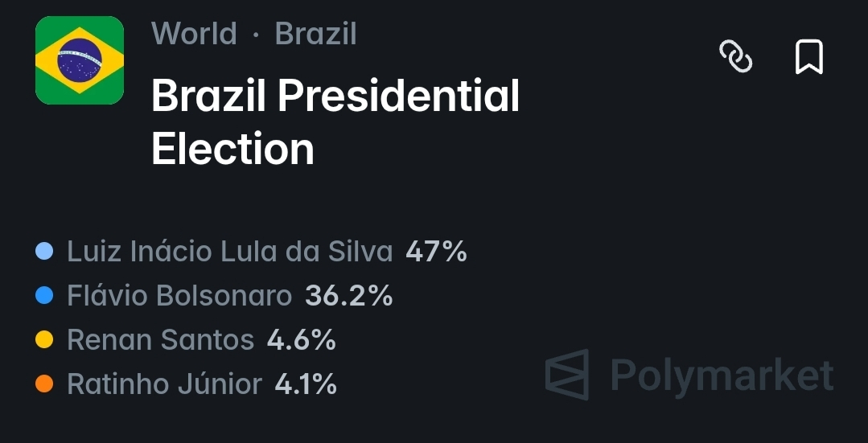Copy the market link via chain icon
Image resolution: width=868 pixels, height=443 pixels.
[735, 57]
